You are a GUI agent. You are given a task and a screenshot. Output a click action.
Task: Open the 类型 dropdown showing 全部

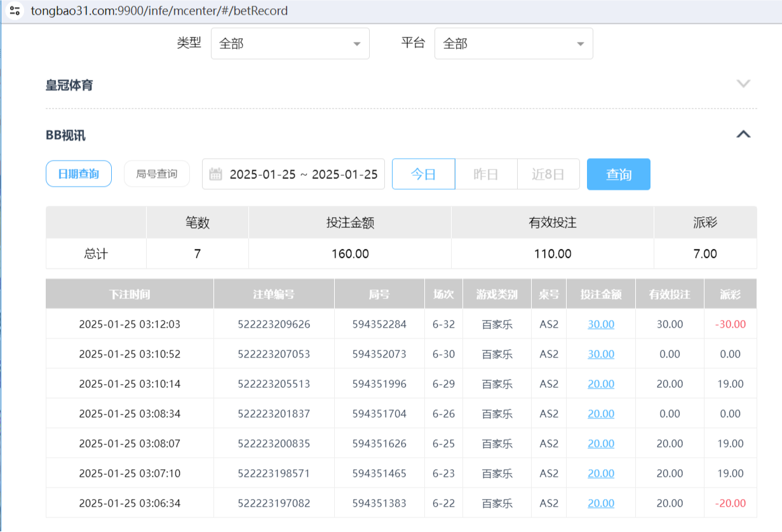click(x=290, y=43)
